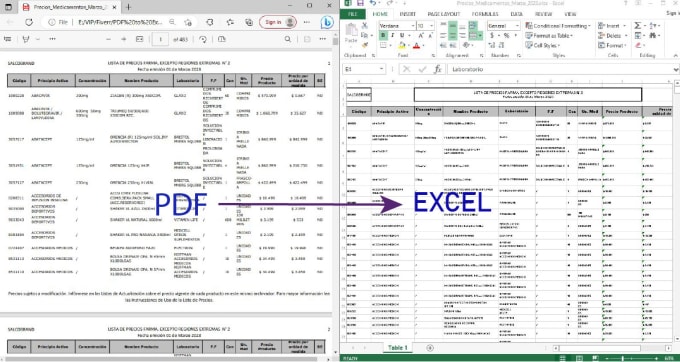Open Edge's tab actions menu icon
This screenshot has width=680, height=362.
click(x=9, y=7)
